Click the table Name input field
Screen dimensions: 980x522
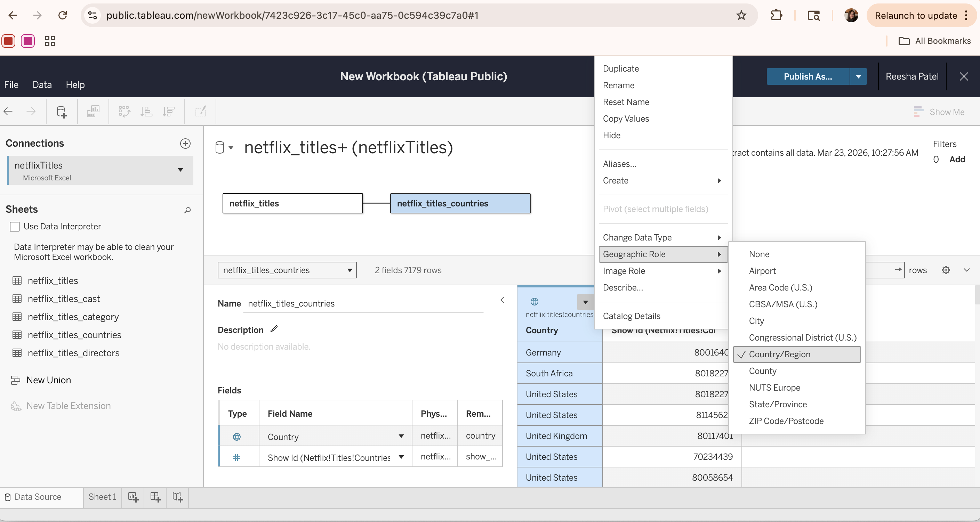(363, 303)
